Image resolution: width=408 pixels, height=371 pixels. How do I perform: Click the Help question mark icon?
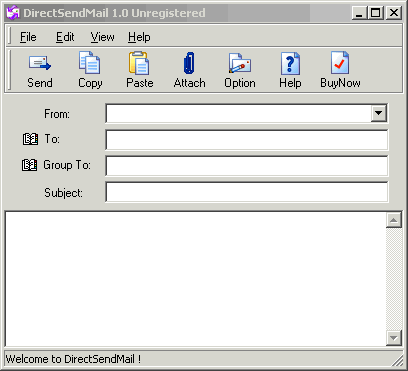point(290,63)
